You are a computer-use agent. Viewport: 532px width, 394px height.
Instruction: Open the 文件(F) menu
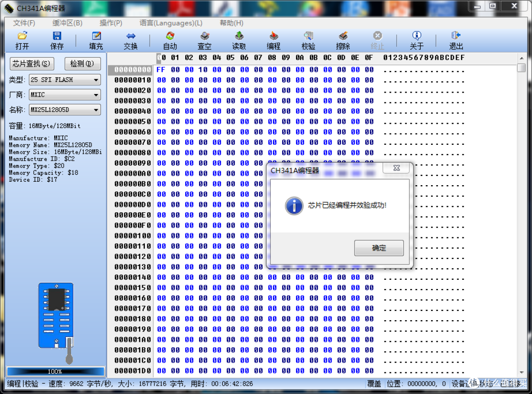(24, 23)
